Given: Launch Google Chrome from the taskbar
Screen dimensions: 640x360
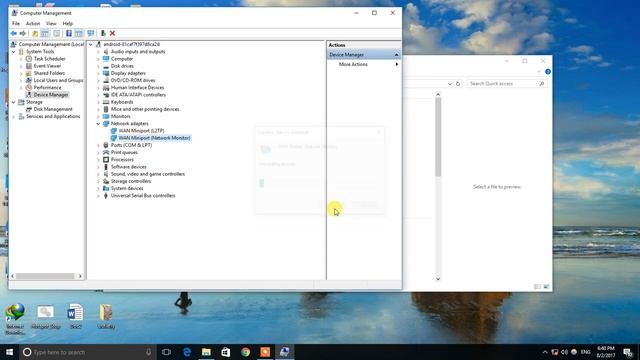Looking at the screenshot, I should coord(245,352).
